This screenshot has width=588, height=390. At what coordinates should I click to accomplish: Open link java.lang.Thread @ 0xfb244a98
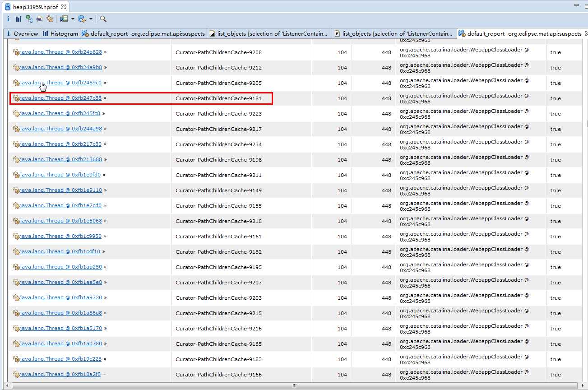(61, 129)
